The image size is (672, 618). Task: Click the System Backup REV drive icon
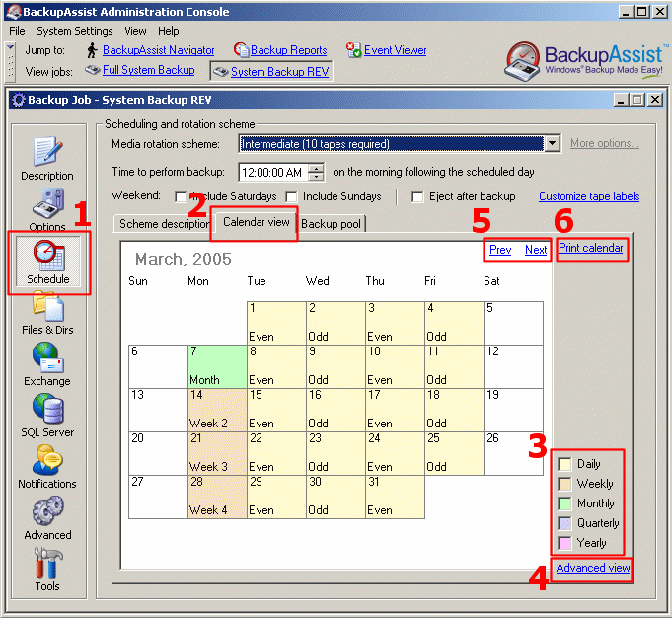coord(221,72)
